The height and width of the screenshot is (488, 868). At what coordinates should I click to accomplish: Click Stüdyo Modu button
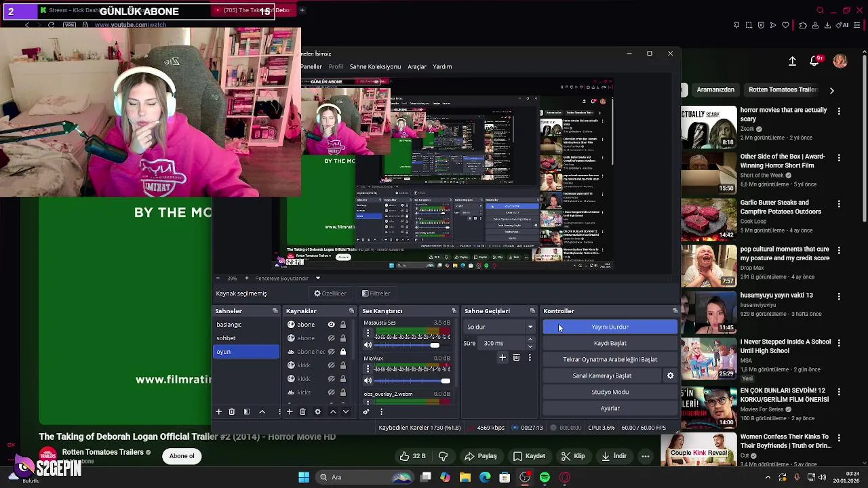pyautogui.click(x=610, y=392)
